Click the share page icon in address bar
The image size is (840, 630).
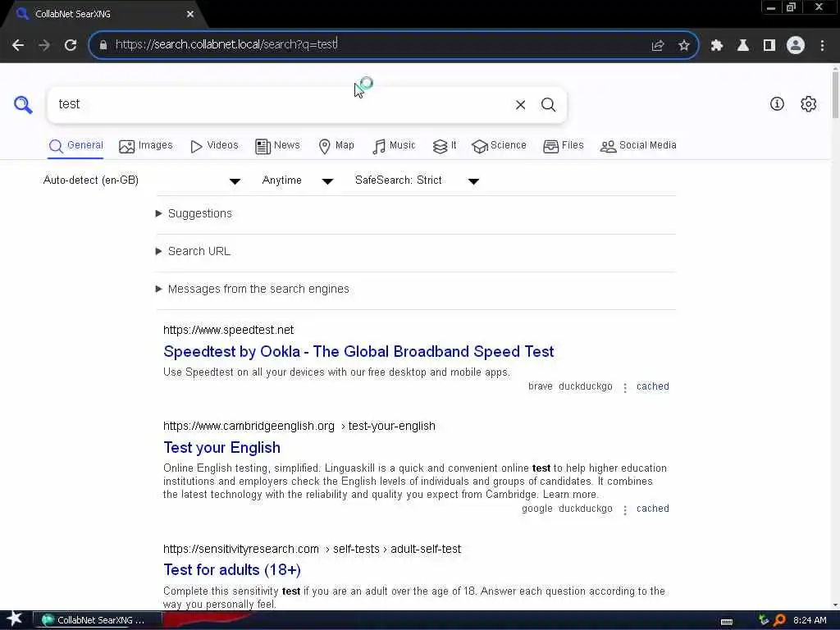point(658,45)
